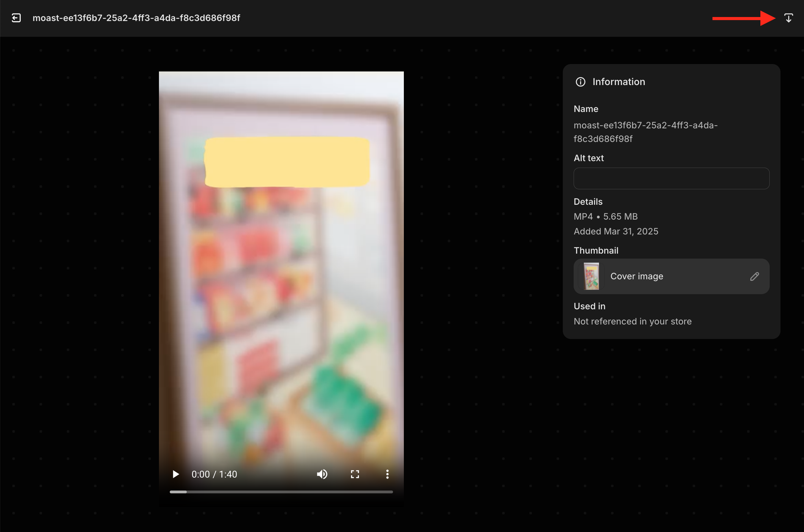Viewport: 804px width, 532px height.
Task: Select the MP4 • 5.65 MB details text
Action: 605,217
